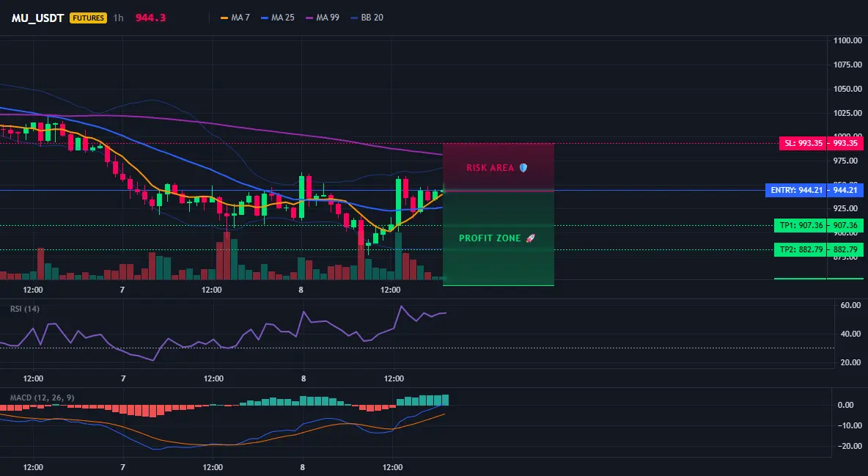Toggle the MA 7 legend entry
Viewport: 868px width, 476px height.
click(235, 18)
